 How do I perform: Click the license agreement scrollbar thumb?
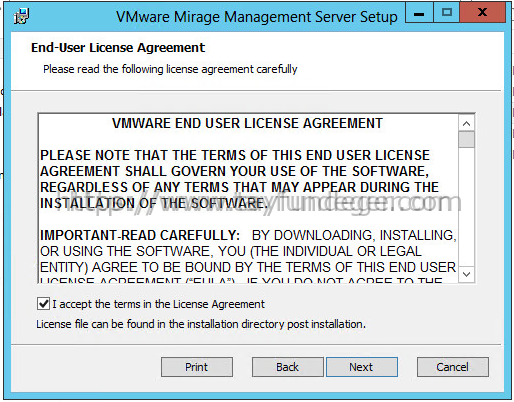[x=466, y=139]
